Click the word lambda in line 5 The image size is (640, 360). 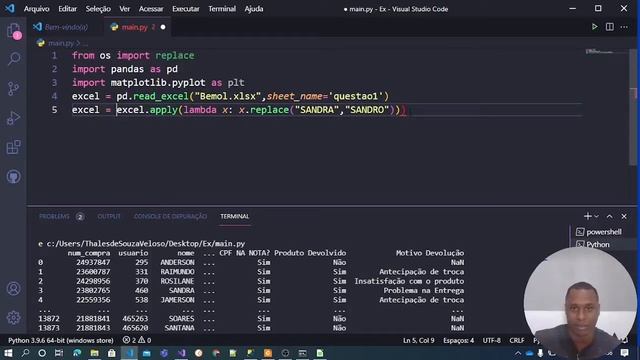coord(200,110)
